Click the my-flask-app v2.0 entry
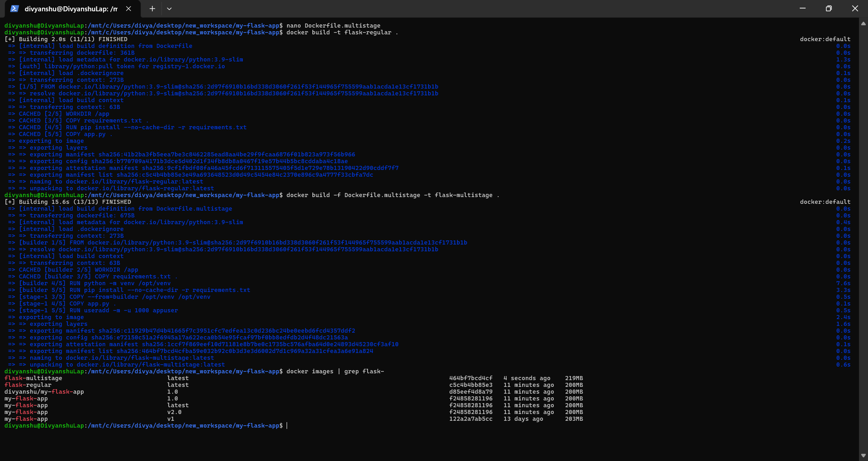The image size is (868, 461). pos(26,412)
